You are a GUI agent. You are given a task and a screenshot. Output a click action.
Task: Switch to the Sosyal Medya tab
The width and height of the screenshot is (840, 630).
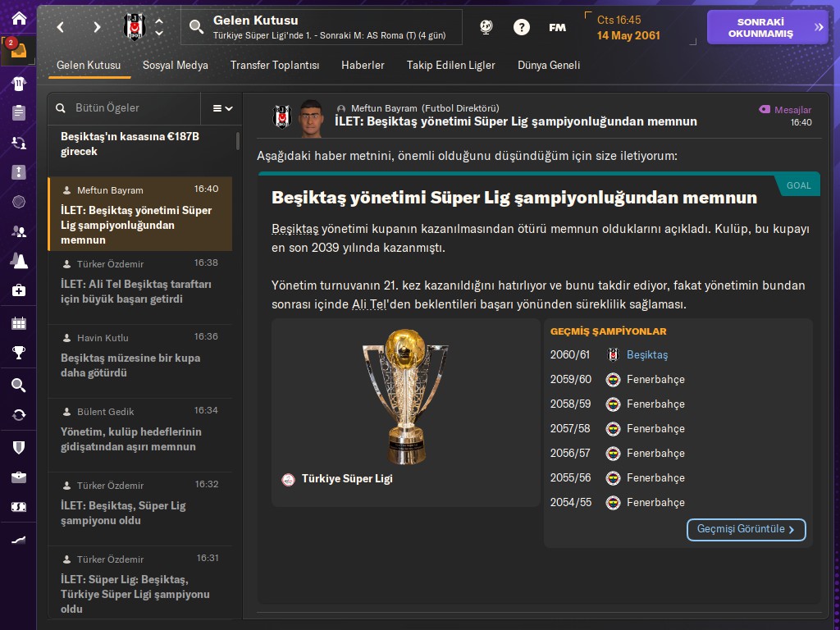pos(176,66)
